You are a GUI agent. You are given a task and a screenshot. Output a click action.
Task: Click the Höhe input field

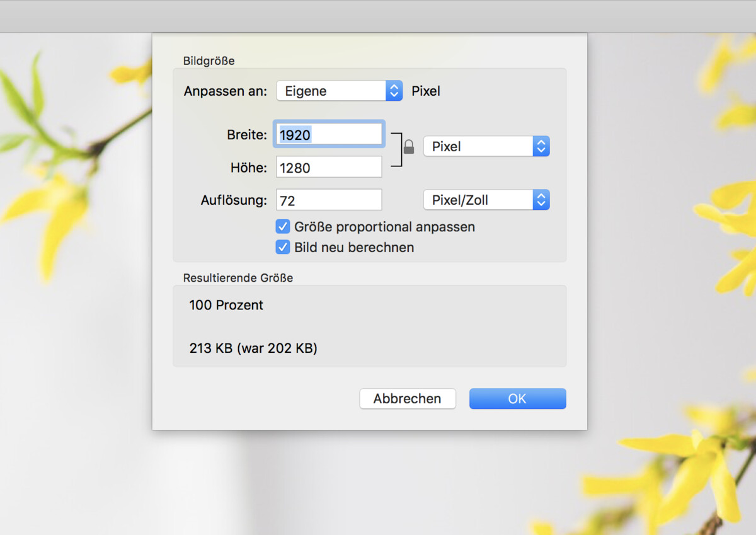(x=329, y=167)
